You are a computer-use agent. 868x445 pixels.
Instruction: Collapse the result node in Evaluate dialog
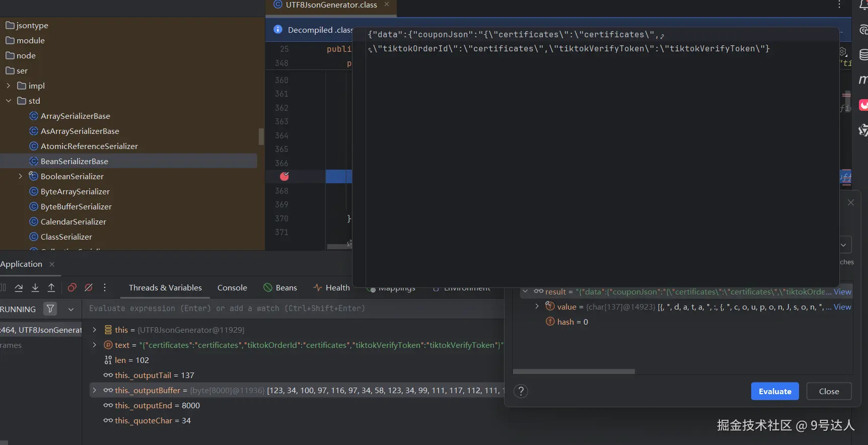tap(525, 291)
